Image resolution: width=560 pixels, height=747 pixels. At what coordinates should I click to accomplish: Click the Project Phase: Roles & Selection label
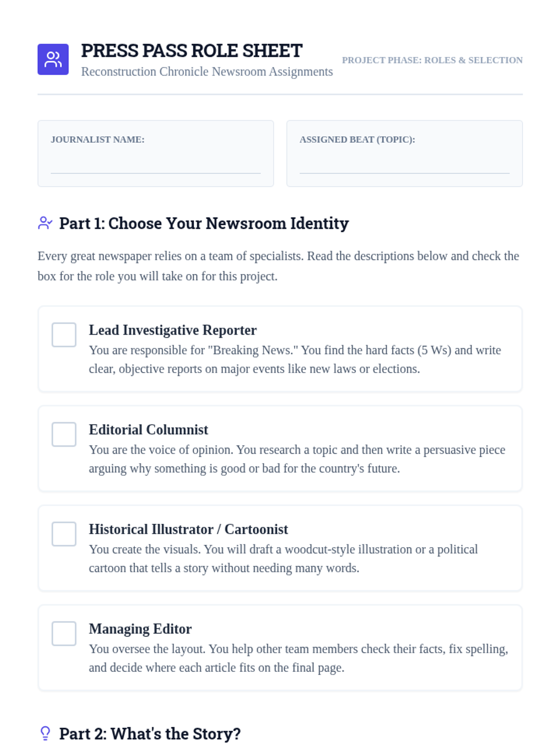tap(432, 60)
